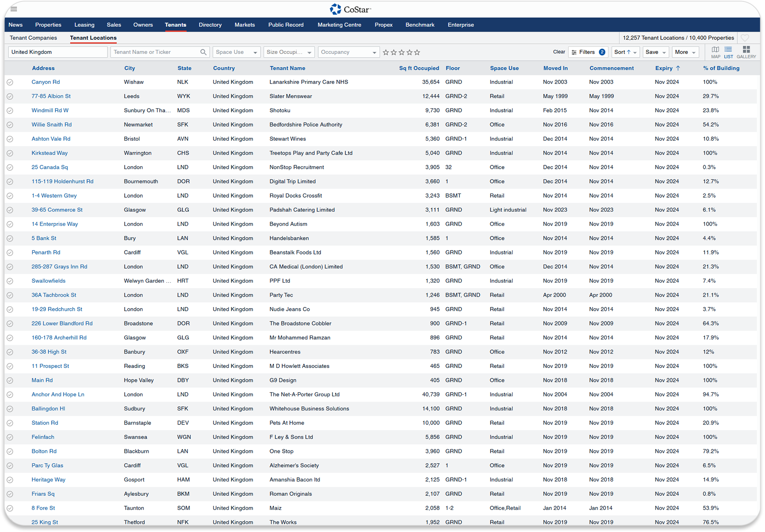
Task: Click the CoStar logo
Action: (x=350, y=9)
